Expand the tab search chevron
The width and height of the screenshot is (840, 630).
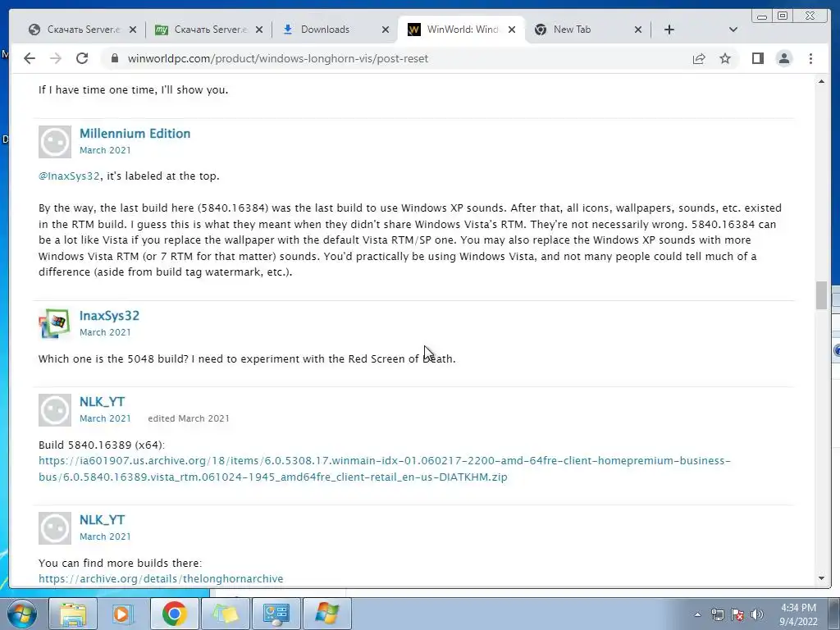click(x=733, y=30)
